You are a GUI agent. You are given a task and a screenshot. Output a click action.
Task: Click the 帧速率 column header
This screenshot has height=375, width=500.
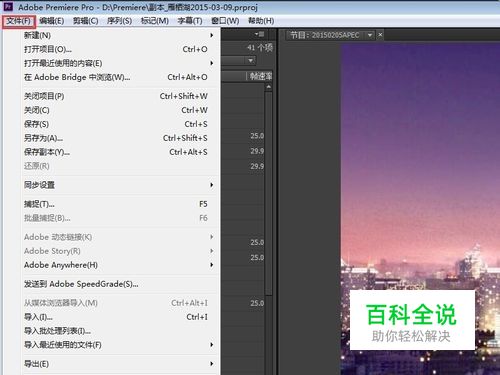(261, 76)
